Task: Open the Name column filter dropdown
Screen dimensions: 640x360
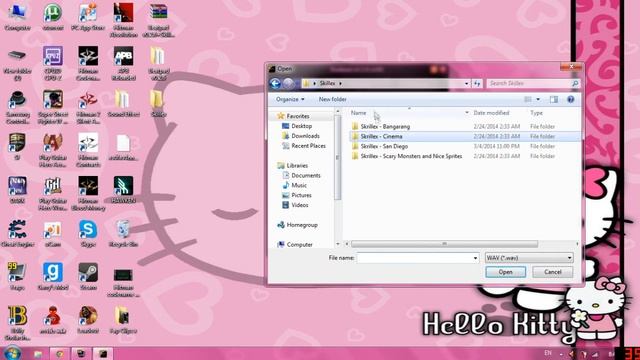Action: (x=467, y=113)
